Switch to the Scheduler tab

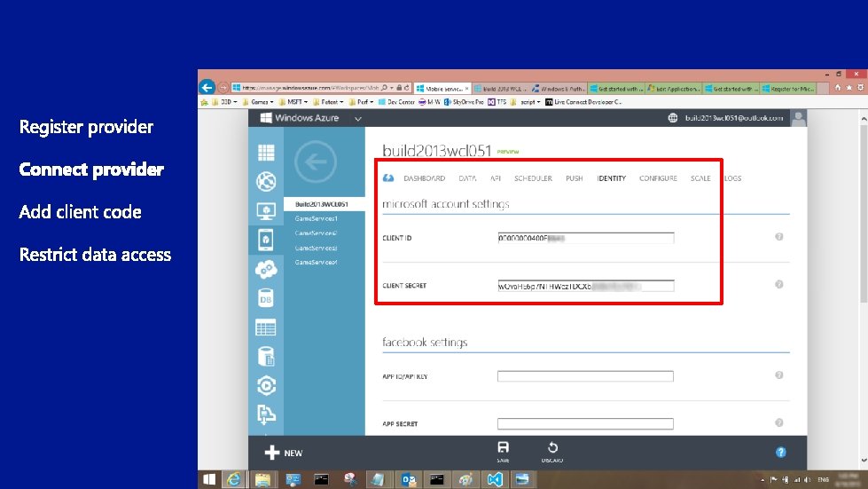coord(533,178)
